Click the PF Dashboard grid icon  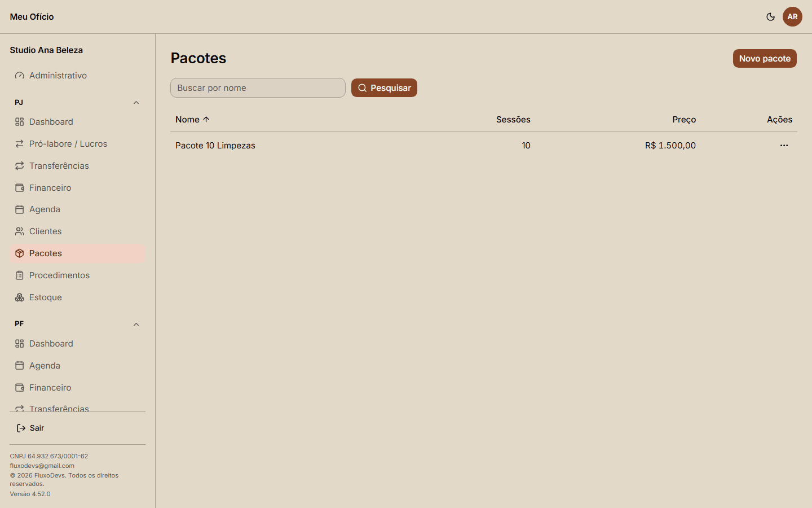20,344
